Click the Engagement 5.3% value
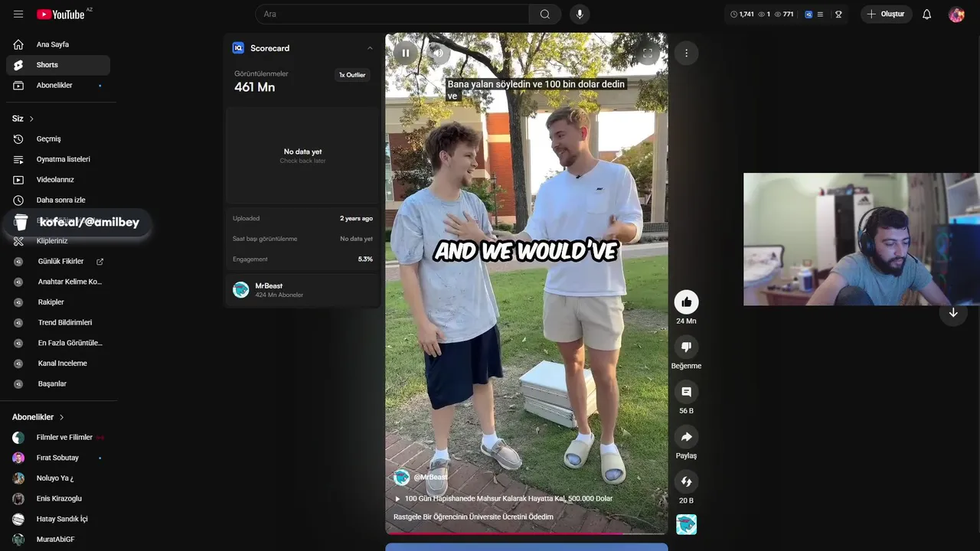 coord(365,259)
